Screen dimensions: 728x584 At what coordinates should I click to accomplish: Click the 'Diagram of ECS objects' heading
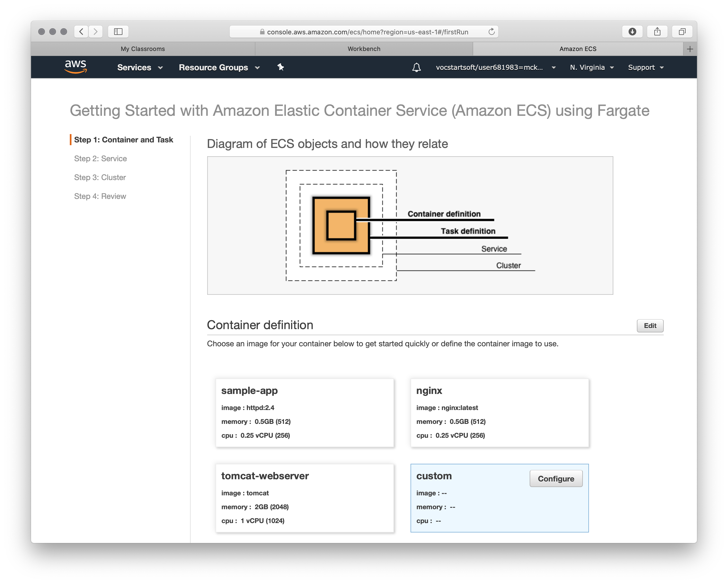327,144
